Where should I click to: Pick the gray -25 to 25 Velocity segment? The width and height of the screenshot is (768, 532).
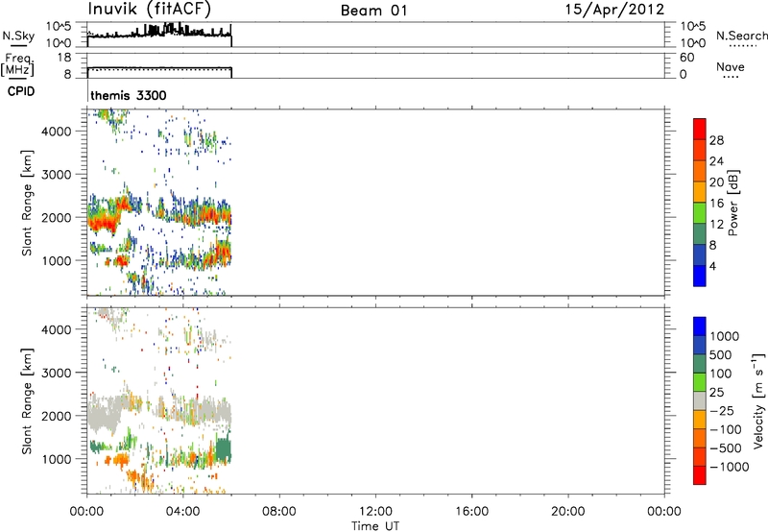click(700, 401)
